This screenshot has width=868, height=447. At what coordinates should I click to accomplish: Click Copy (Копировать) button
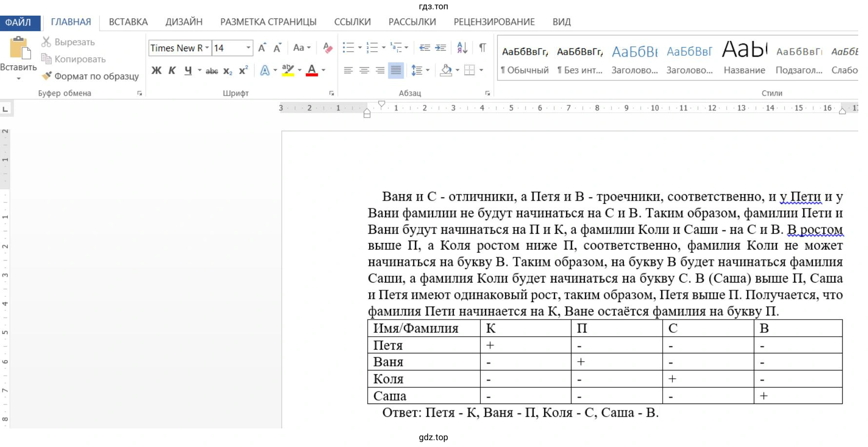(x=74, y=59)
